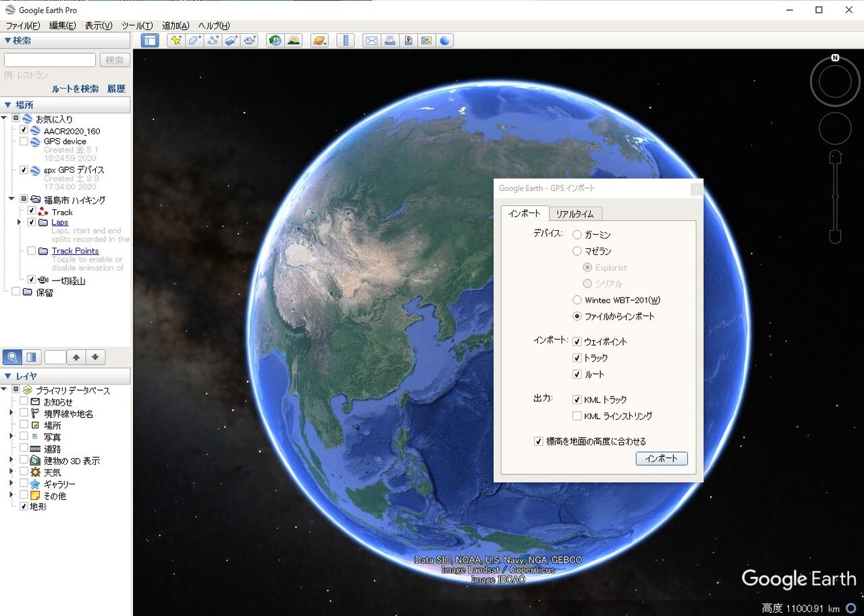The width and height of the screenshot is (864, 616).
Task: Expand the ギャラリー layer
Action: point(11,484)
